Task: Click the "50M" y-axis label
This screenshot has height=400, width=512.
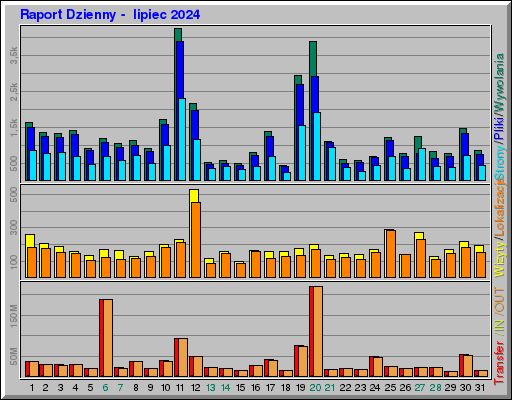Action: click(x=14, y=356)
